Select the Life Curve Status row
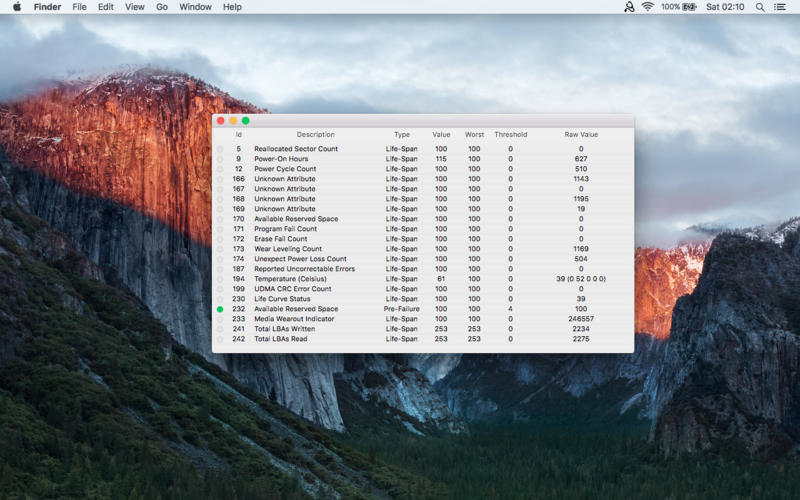The width and height of the screenshot is (800, 500). click(x=423, y=299)
